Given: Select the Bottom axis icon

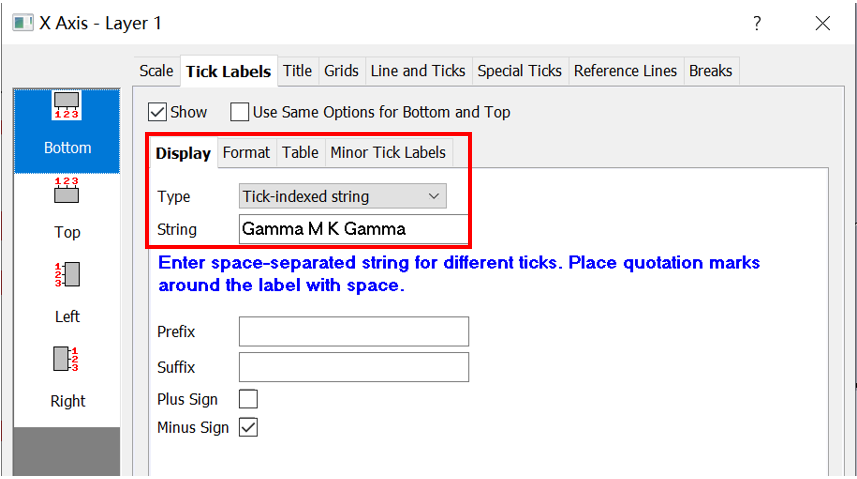Looking at the screenshot, I should click(x=67, y=105).
